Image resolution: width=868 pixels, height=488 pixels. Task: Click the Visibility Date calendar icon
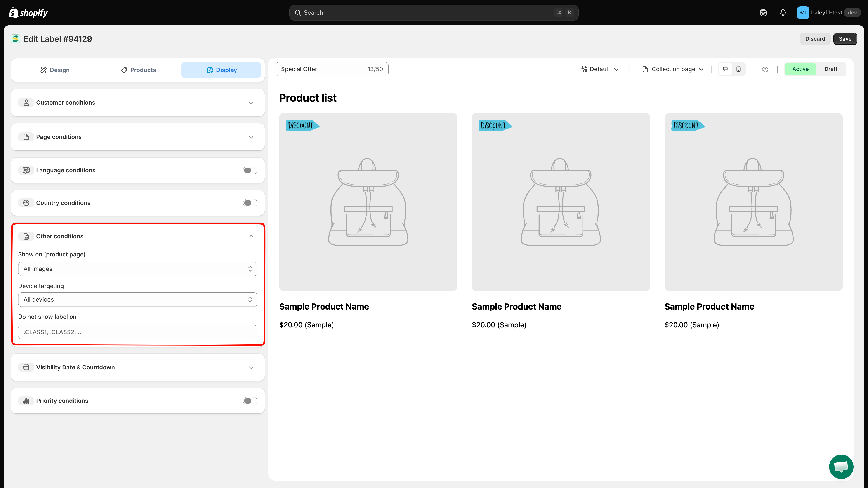[x=26, y=367]
